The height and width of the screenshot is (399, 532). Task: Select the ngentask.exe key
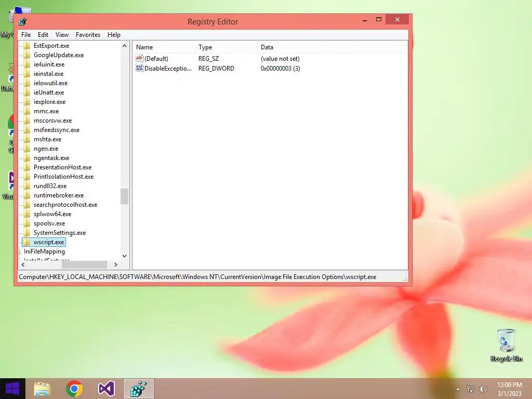tap(51, 158)
